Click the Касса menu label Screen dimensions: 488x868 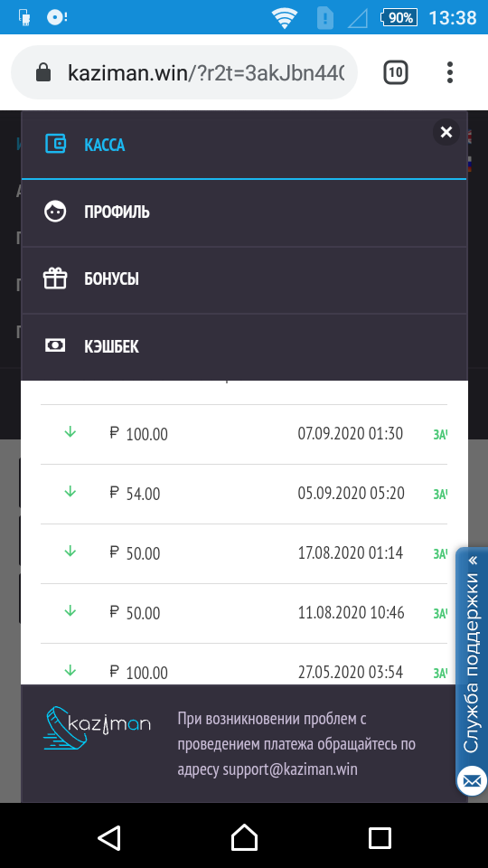(x=105, y=145)
